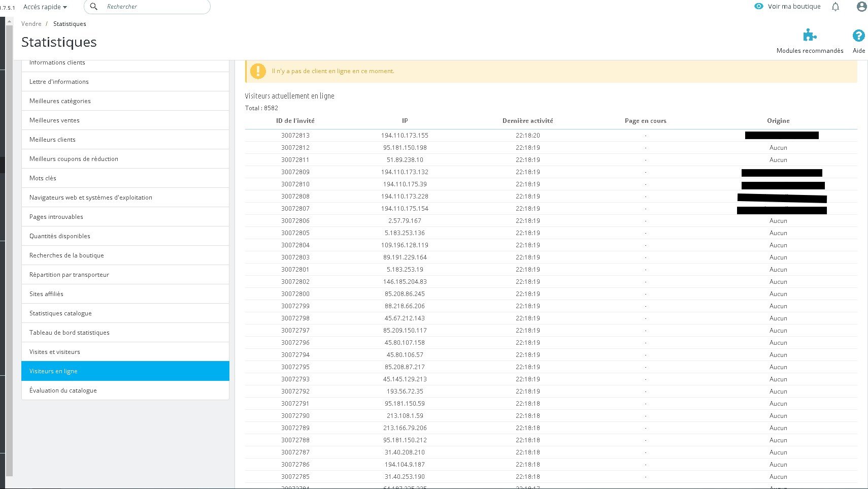Expand the Accès rapide dropdown
Screen dimensions: 868x489
click(45, 7)
